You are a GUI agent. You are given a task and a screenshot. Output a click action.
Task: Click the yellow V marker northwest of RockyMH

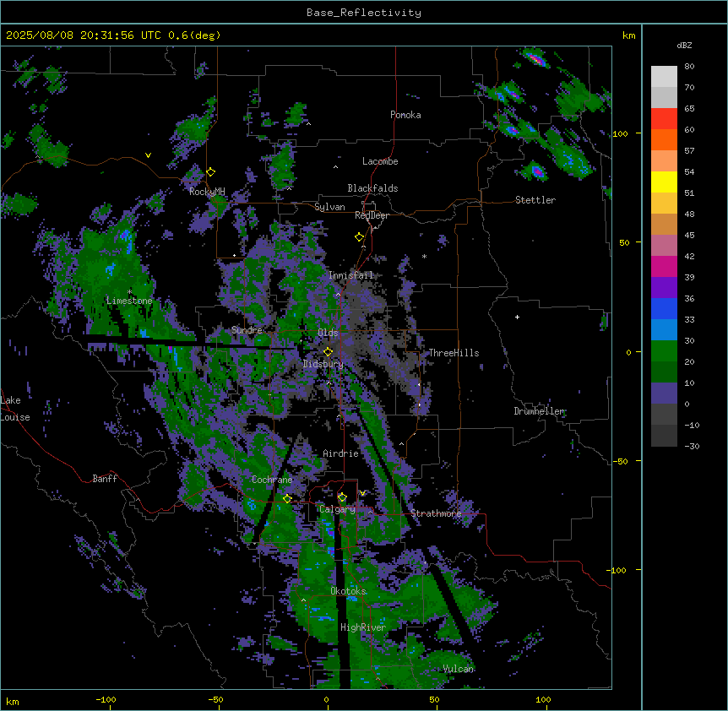point(148,155)
